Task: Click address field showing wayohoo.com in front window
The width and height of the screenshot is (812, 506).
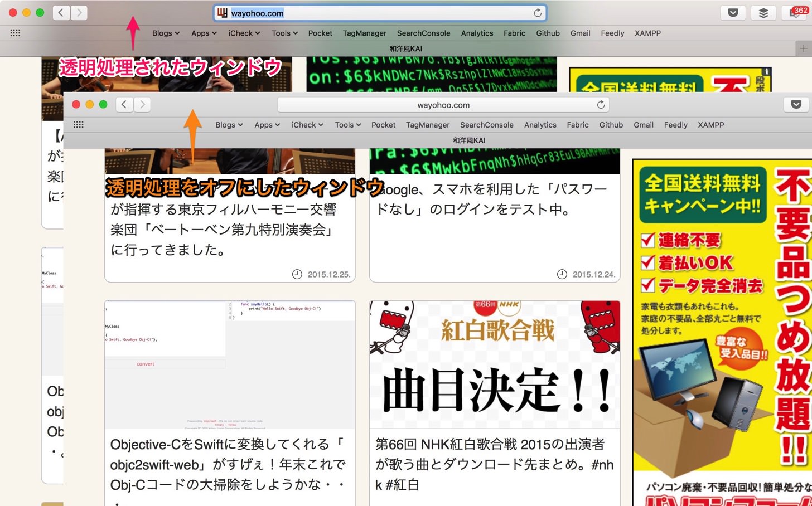Action: [x=443, y=105]
